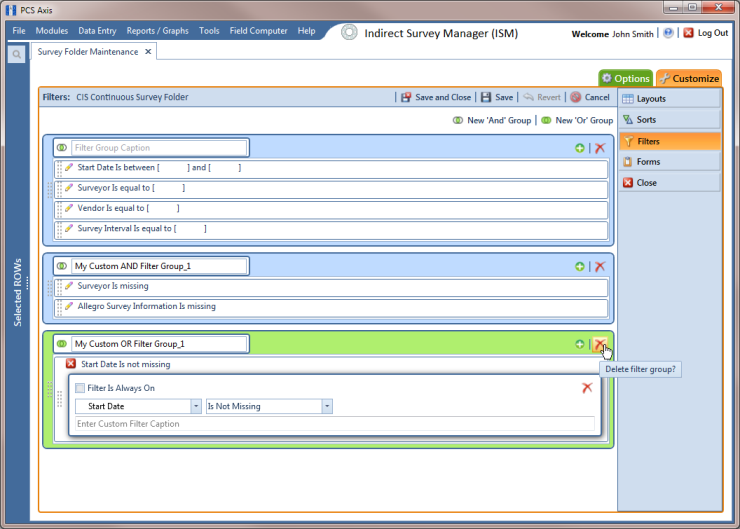Open the Field Computer menu

coord(259,31)
